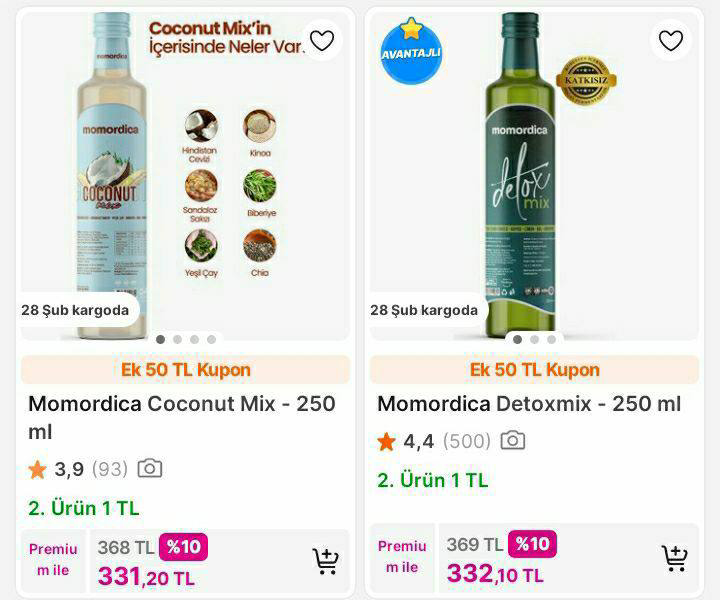Viewport: 720px width, 600px height.
Task: Click the gold Katkısız seal badge
Action: (x=586, y=80)
